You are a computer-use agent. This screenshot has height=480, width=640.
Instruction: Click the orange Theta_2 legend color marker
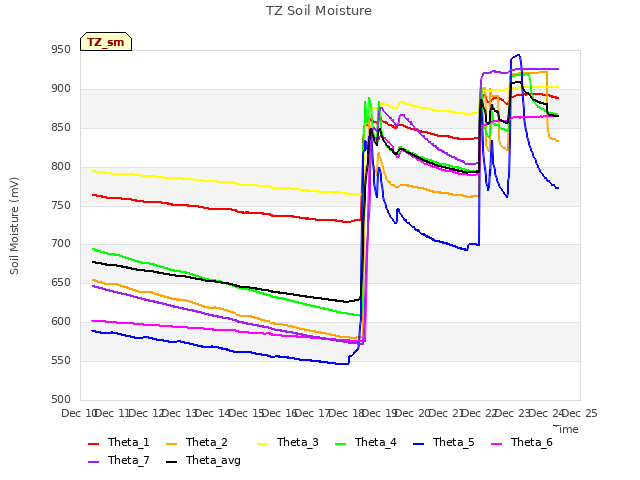[x=171, y=444]
